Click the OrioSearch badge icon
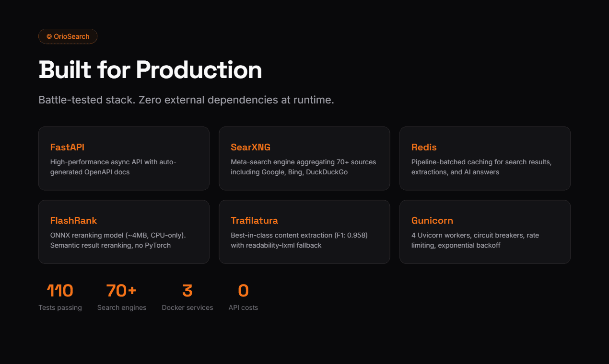The image size is (609, 364). click(49, 36)
